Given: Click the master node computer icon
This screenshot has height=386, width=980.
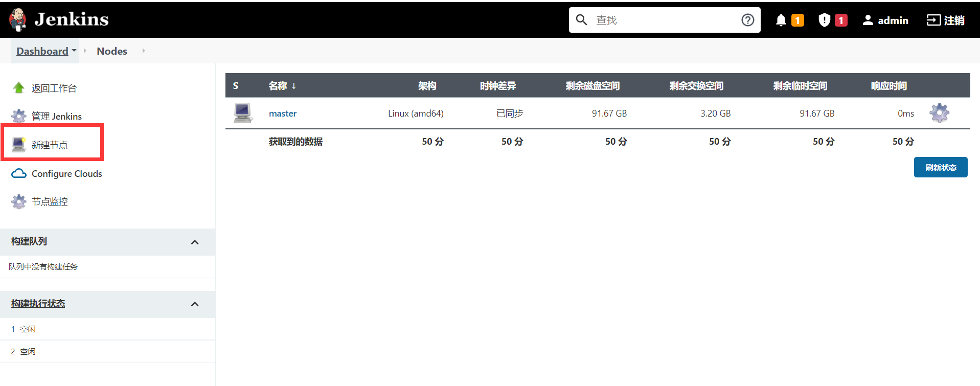Looking at the screenshot, I should pyautogui.click(x=243, y=113).
